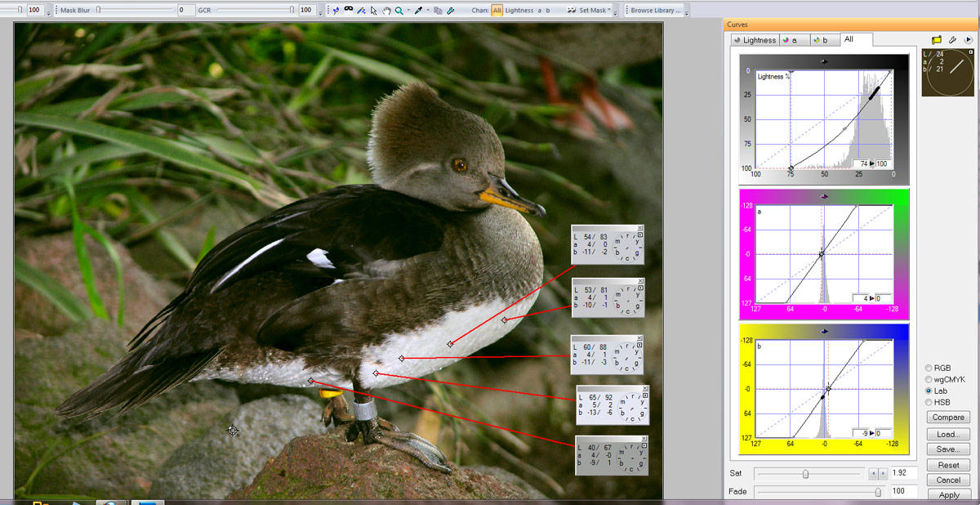Select the curve drawing tool icon
This screenshot has width=980, height=505.
pyautogui.click(x=361, y=11)
